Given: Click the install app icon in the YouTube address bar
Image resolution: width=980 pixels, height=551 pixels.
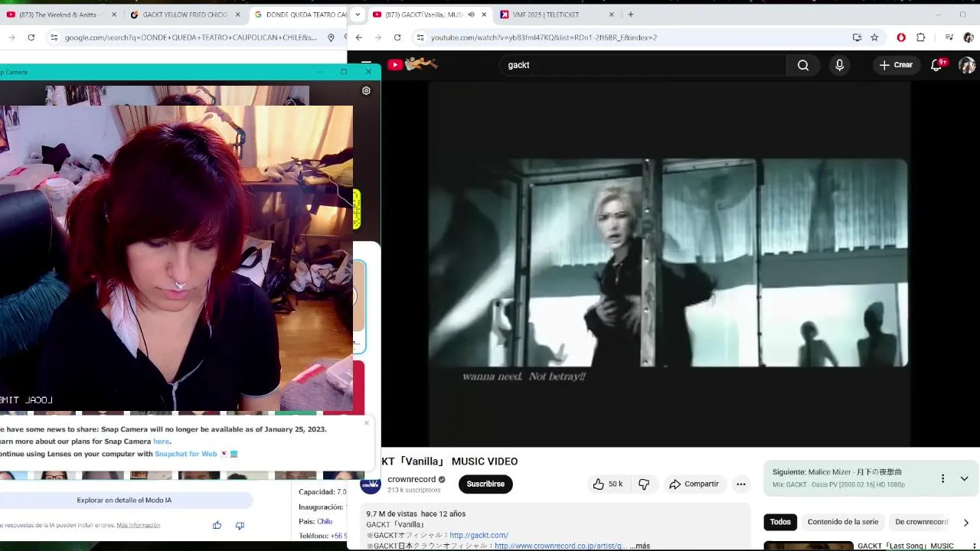Looking at the screenshot, I should (x=857, y=37).
